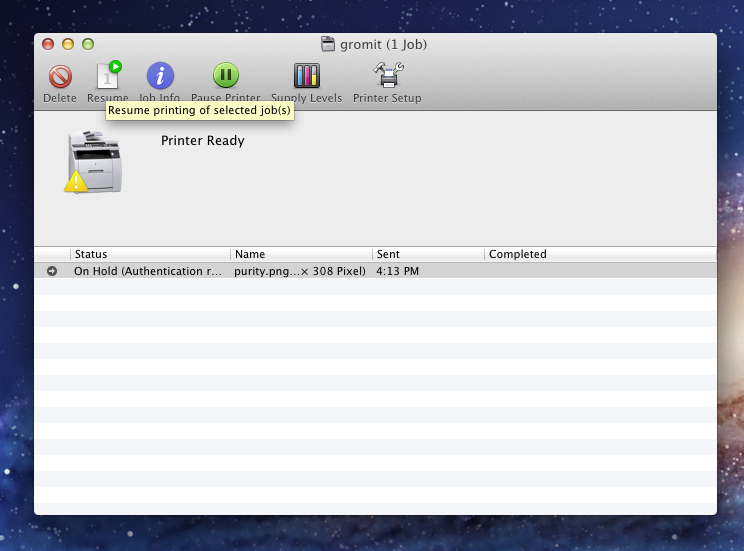Sort jobs by the Completed column header

click(x=600, y=254)
